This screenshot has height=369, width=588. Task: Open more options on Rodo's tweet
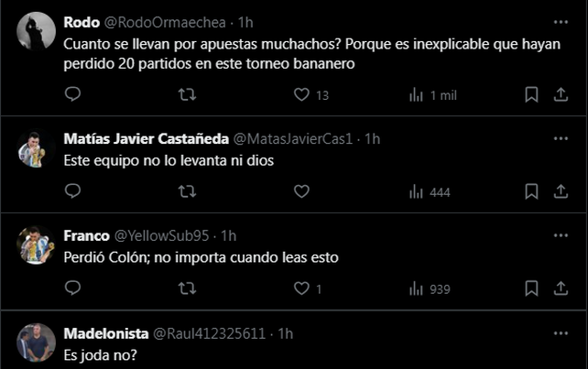click(x=561, y=20)
